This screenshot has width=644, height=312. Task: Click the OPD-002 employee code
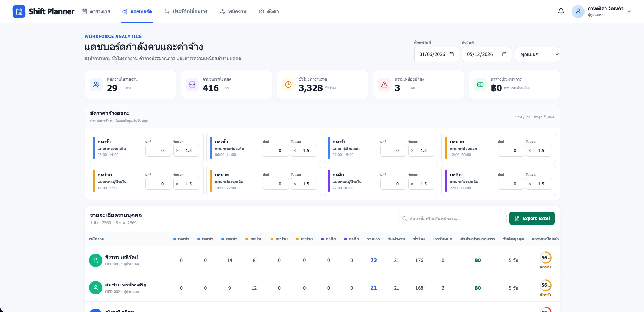(x=113, y=292)
